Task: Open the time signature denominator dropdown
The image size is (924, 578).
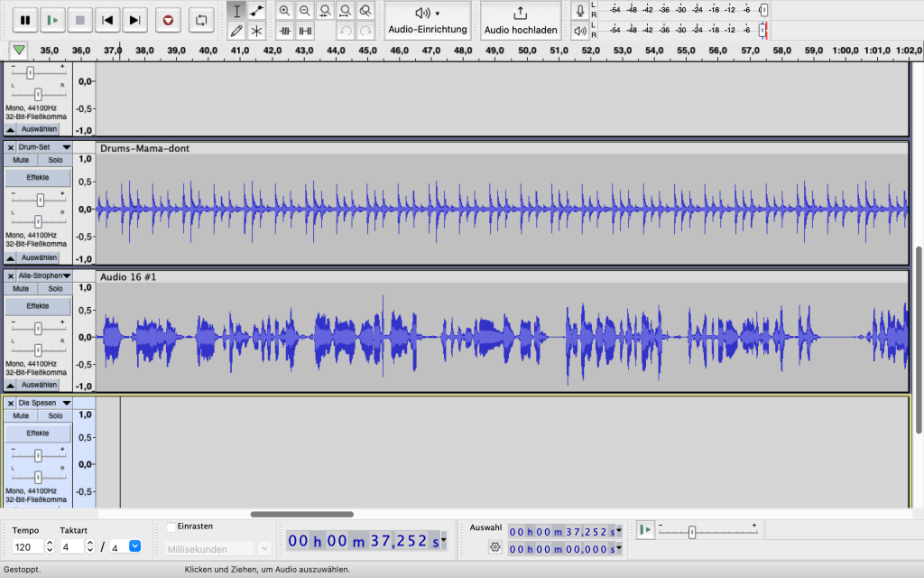Action: click(135, 546)
